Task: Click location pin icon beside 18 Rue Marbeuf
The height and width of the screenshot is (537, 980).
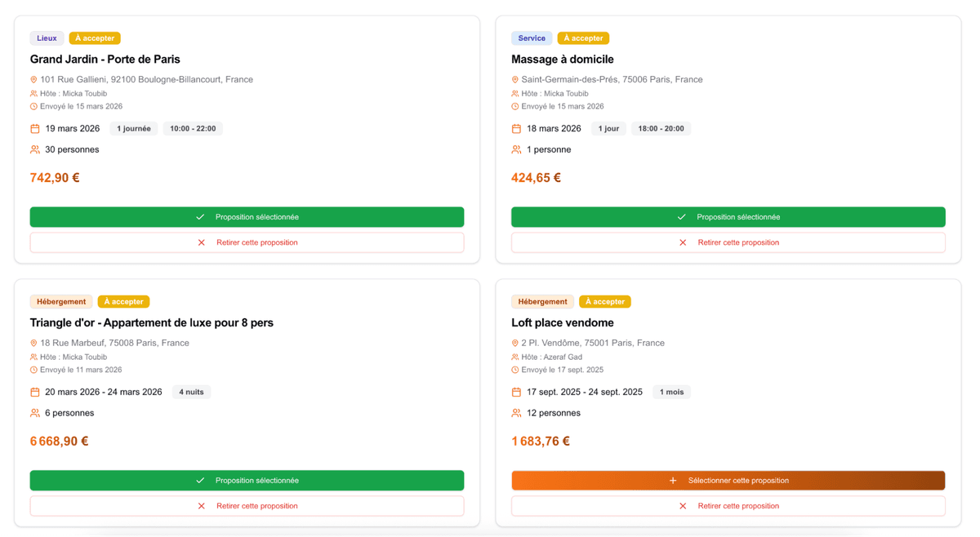Action: (x=33, y=344)
